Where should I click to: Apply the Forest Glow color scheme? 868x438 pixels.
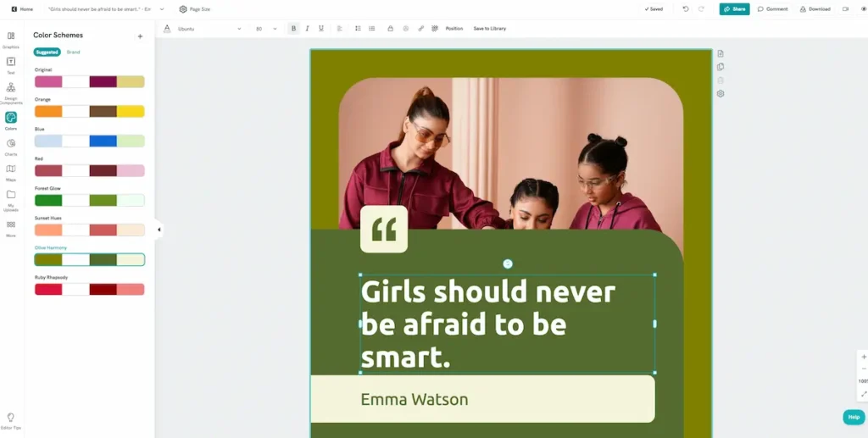[x=90, y=200]
